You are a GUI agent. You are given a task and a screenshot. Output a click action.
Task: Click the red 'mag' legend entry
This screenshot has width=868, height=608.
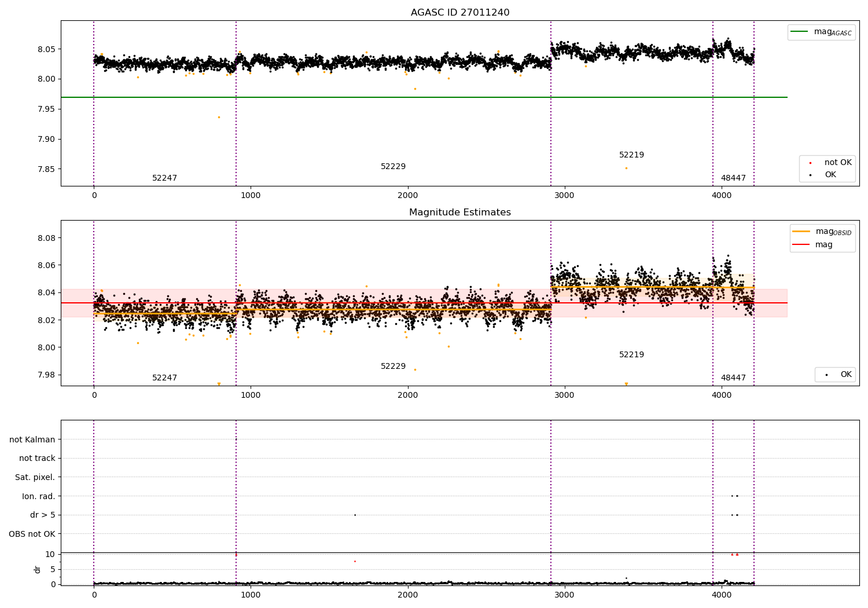[x=813, y=245]
